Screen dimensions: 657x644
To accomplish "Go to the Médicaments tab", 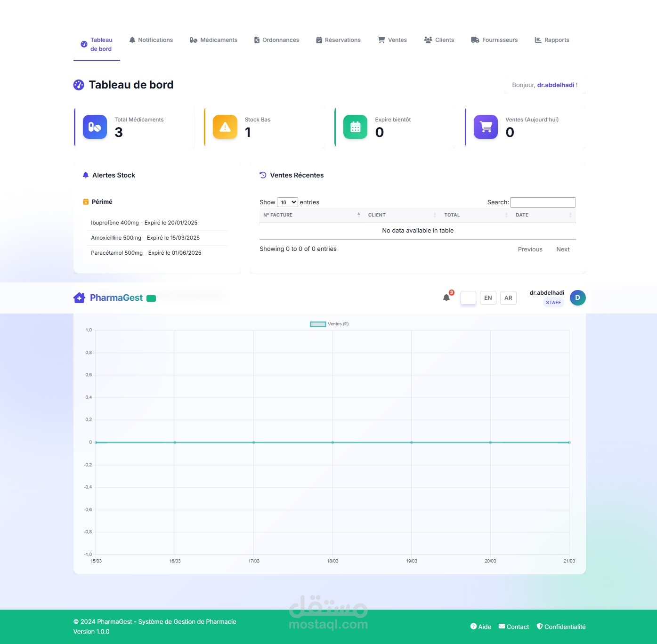I will tap(213, 40).
